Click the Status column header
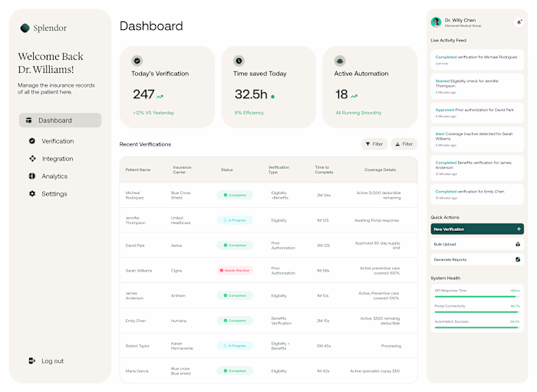This screenshot has height=392, width=537. click(x=227, y=170)
